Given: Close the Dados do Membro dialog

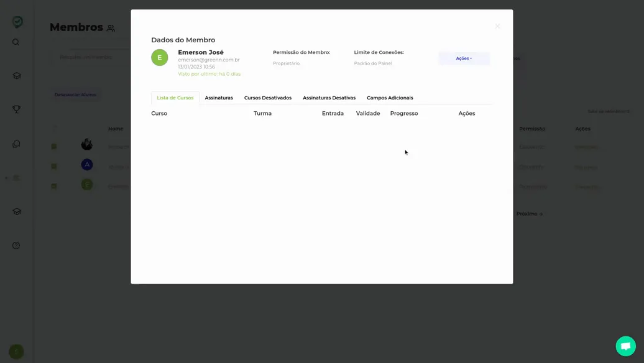Looking at the screenshot, I should pos(497,26).
